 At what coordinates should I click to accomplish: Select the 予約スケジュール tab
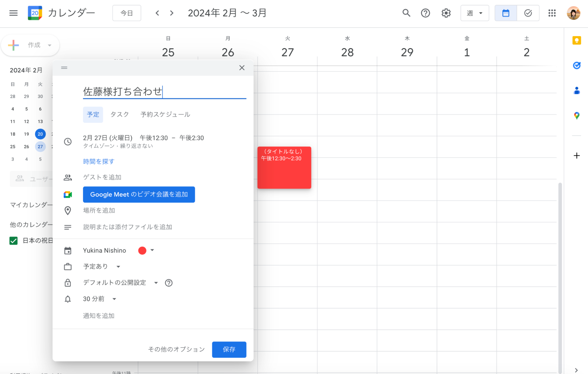click(x=165, y=115)
